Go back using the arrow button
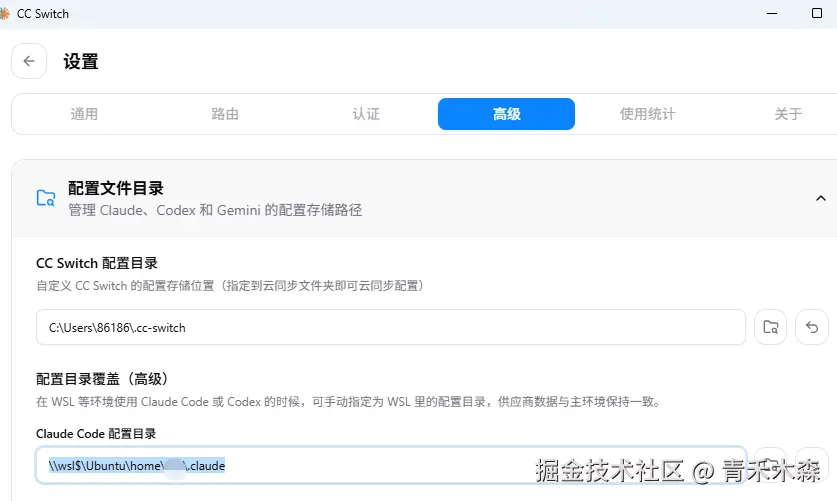 (29, 61)
